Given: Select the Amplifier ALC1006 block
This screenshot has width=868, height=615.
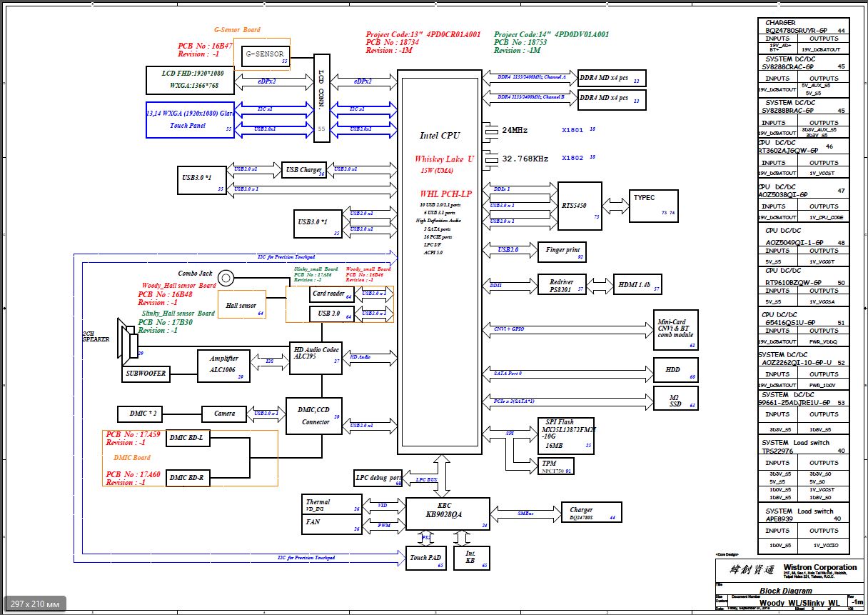Looking at the screenshot, I should [x=223, y=366].
